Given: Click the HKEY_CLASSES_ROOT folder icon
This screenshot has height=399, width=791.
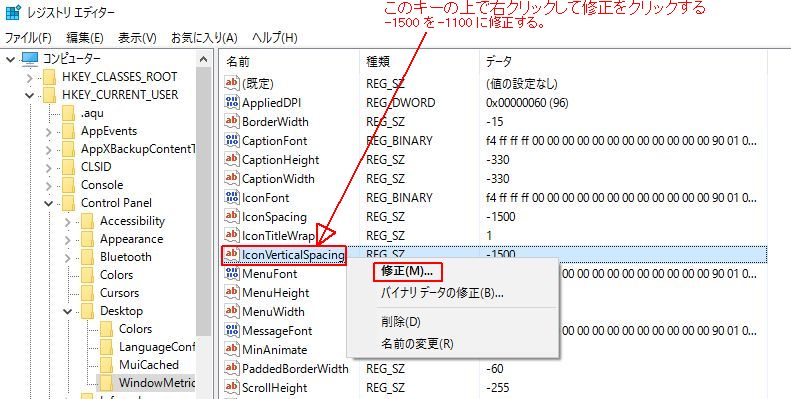Looking at the screenshot, I should coord(49,77).
